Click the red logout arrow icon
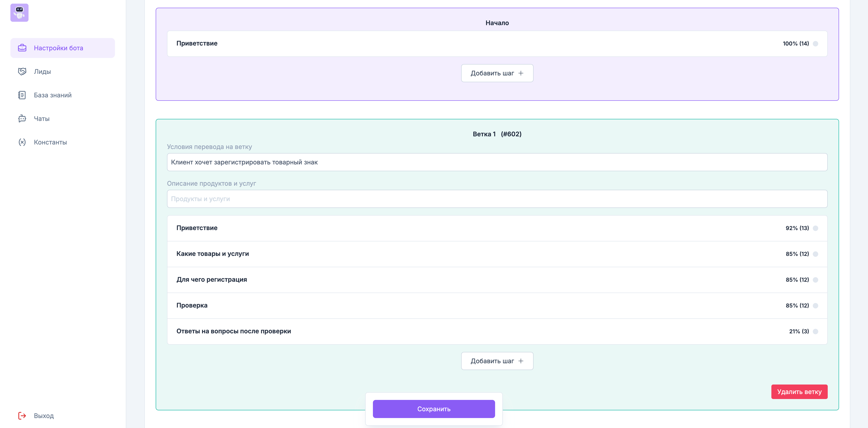868x428 pixels. coord(22,416)
